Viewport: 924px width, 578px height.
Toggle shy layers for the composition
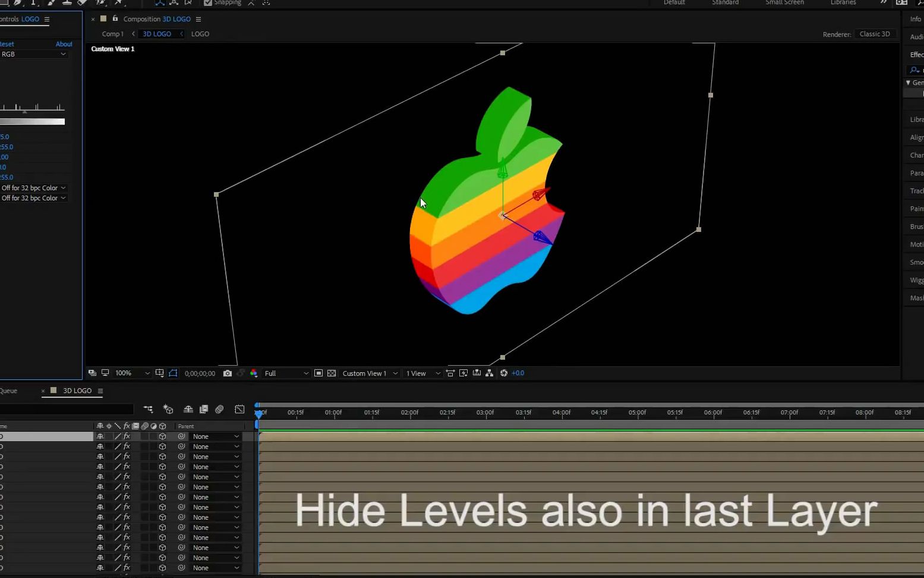188,409
